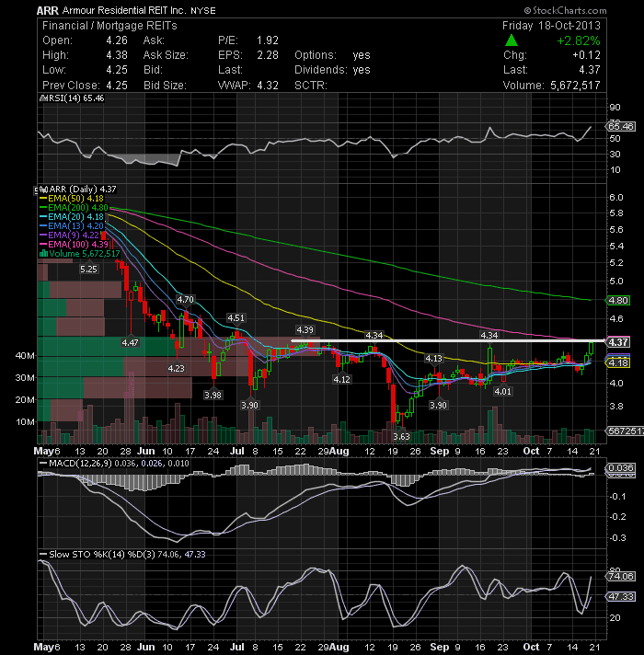Click the Chg +0.12 value

[x=586, y=55]
